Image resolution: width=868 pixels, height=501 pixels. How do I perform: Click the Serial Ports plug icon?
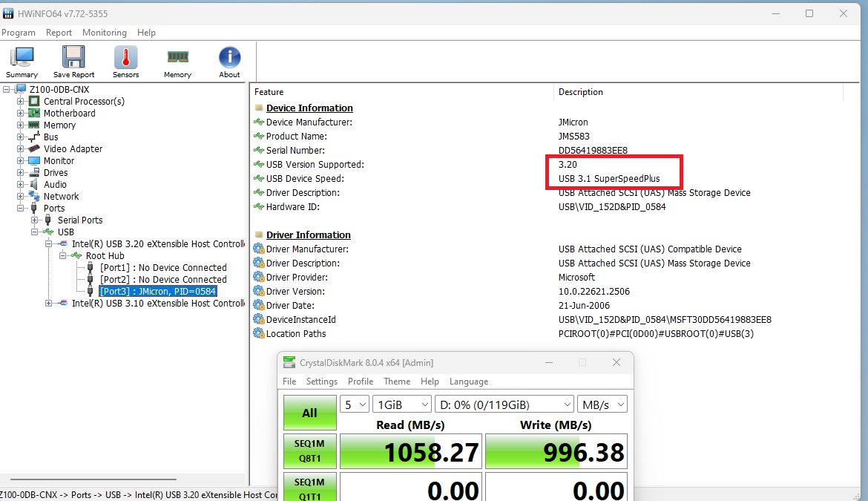coord(48,220)
